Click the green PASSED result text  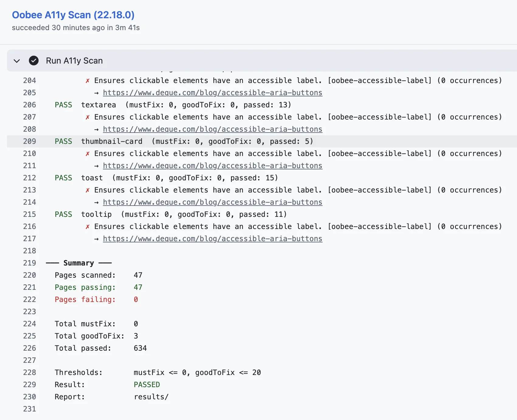[x=147, y=385]
